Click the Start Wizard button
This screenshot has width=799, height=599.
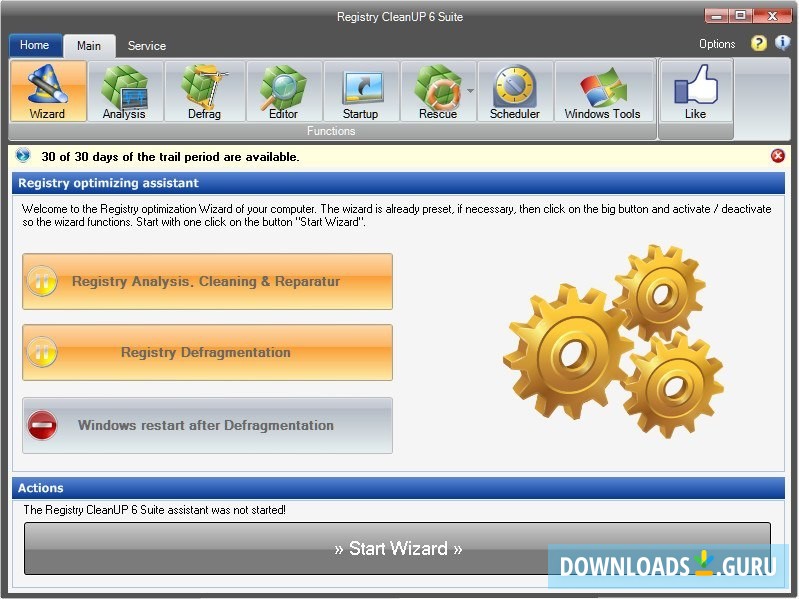pos(397,548)
